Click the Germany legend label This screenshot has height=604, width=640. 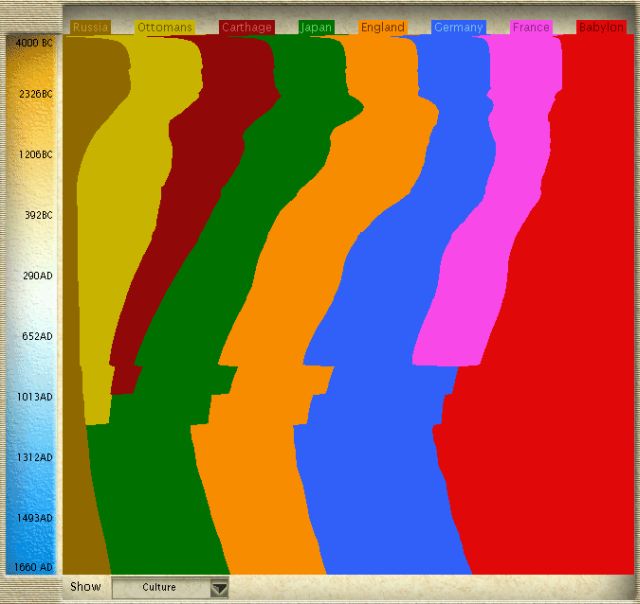458,27
